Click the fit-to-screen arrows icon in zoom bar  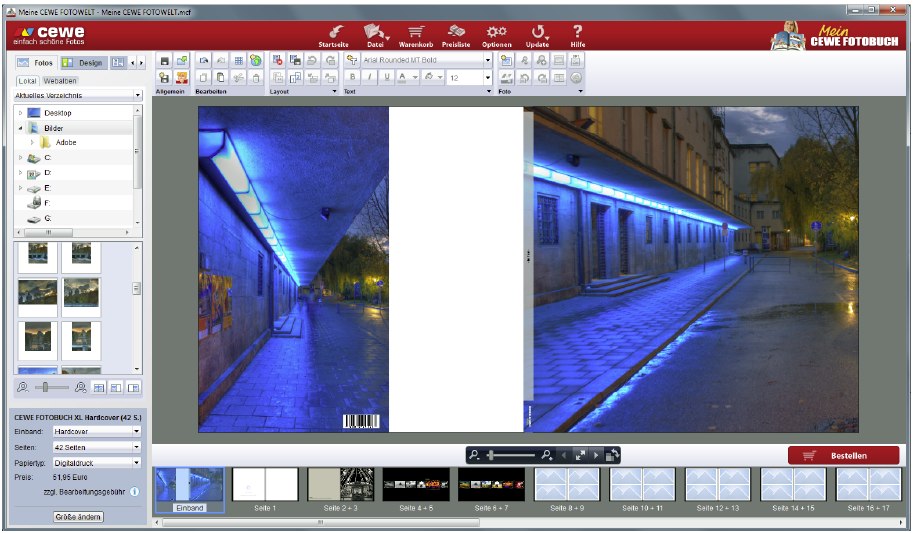click(x=579, y=455)
